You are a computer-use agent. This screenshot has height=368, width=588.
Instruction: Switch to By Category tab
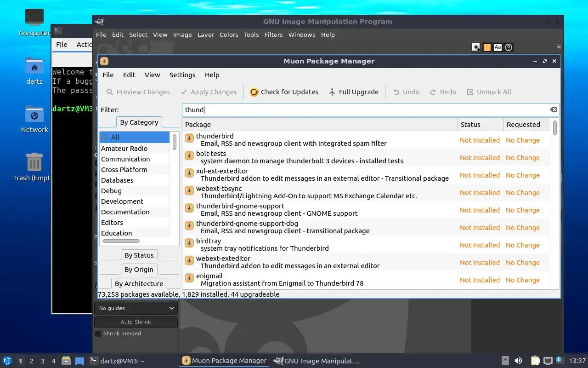coord(139,122)
